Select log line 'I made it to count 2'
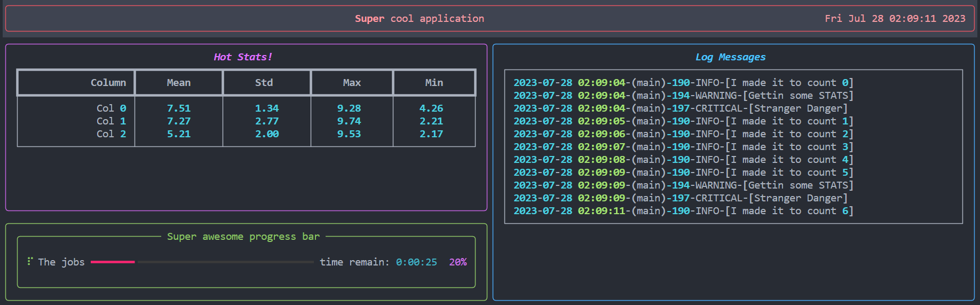Image resolution: width=980 pixels, height=305 pixels. [684, 134]
